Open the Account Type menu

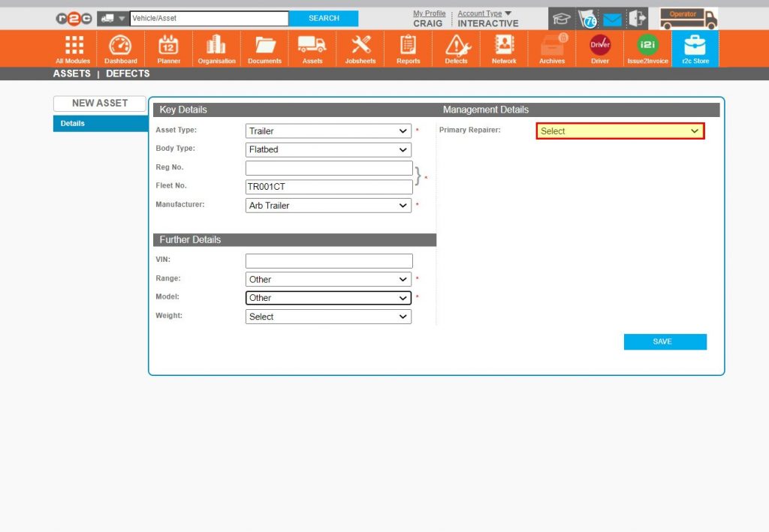point(484,14)
